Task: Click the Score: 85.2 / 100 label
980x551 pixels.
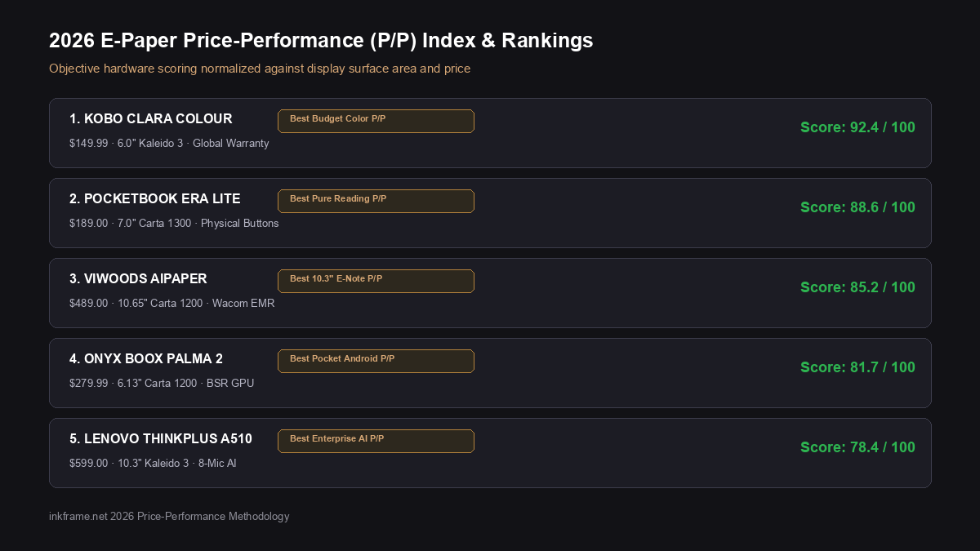Action: (857, 287)
